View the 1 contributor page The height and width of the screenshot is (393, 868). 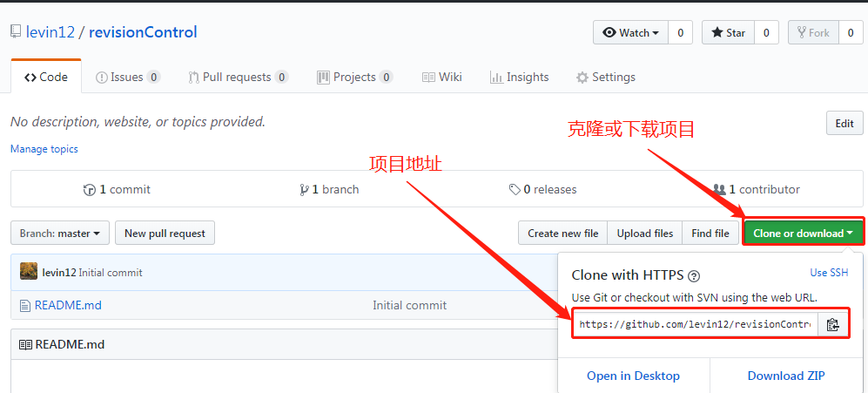pos(757,190)
